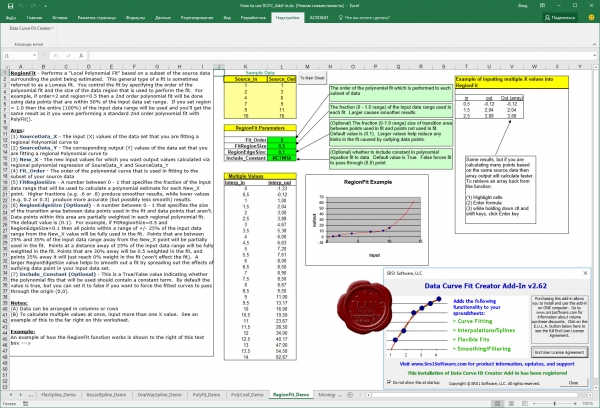This screenshot has height=408, width=600.
Task: Expand the Name Box dropdown arrow
Action: 34,55
